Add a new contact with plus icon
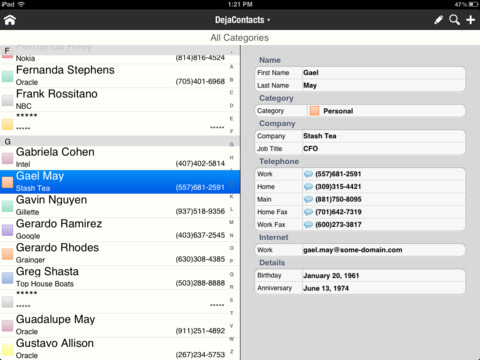Viewport: 480px width, 360px height. pos(470,20)
